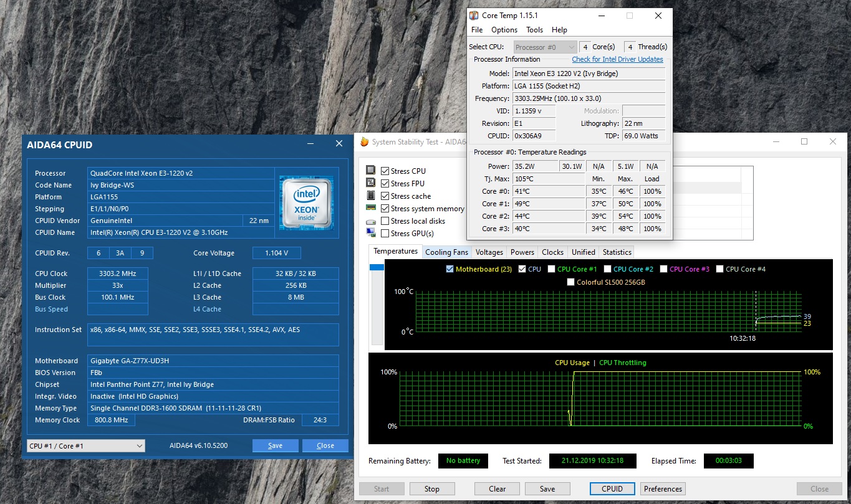The image size is (851, 504).
Task: Open the File menu in Core Temp
Action: [477, 30]
